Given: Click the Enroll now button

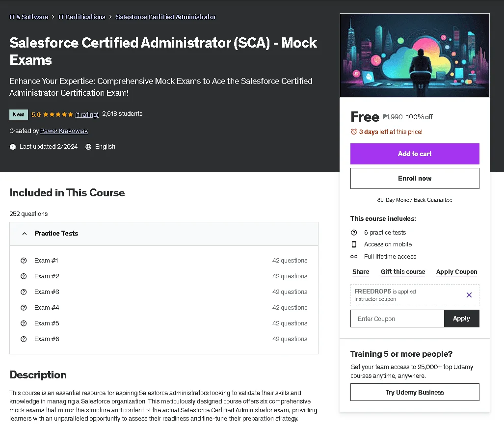Looking at the screenshot, I should click(x=415, y=179).
